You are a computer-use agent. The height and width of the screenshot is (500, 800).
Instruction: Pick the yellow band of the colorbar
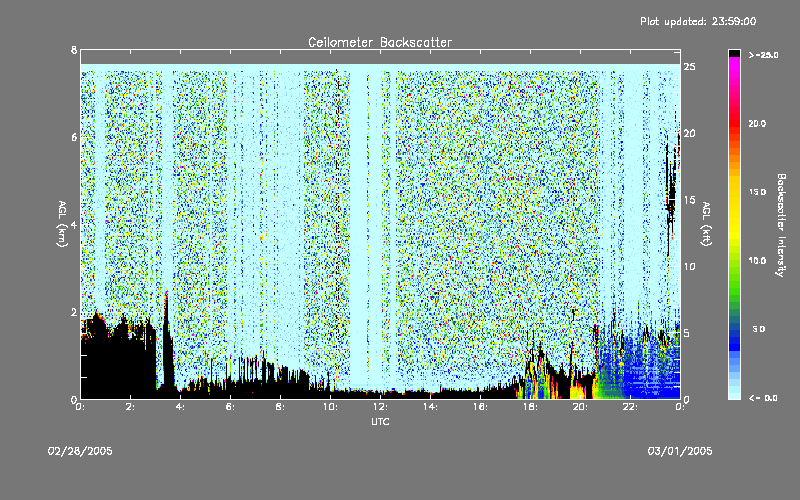click(734, 209)
